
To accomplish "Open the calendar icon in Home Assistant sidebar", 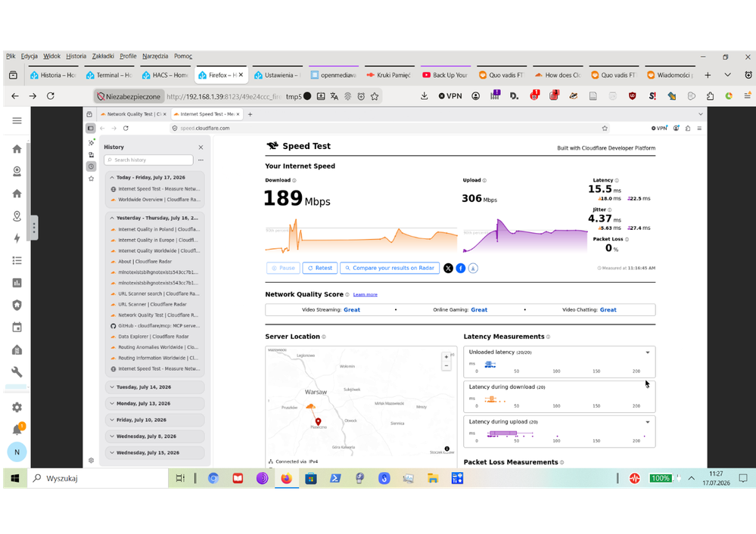I will tap(17, 328).
